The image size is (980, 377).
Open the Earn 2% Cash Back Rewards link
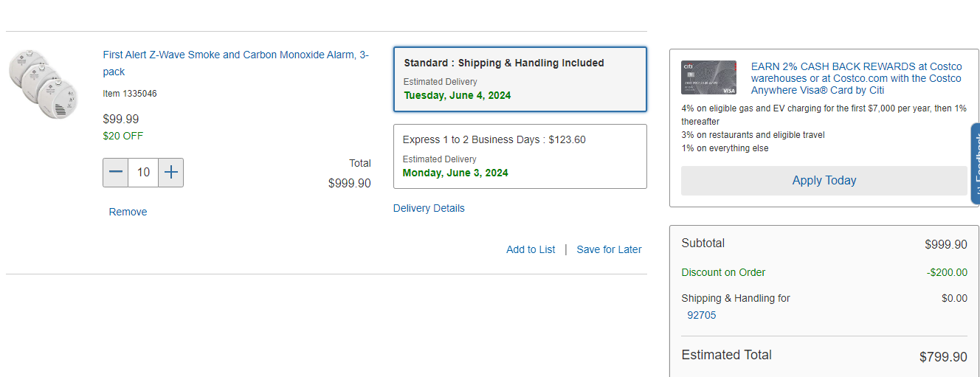pos(856,78)
